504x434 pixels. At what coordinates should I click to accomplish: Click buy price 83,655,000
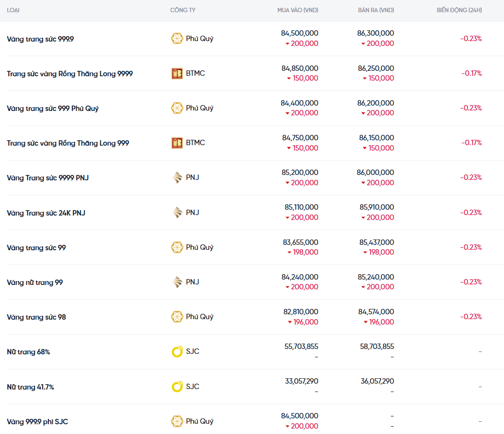[x=300, y=242]
